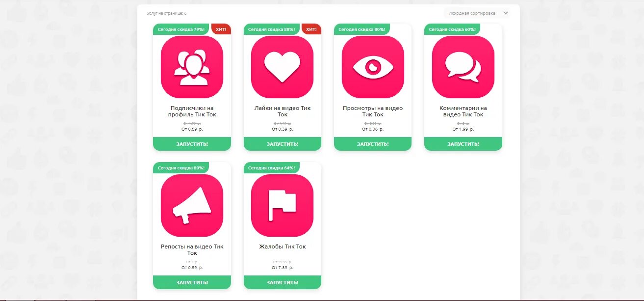Launch Просмотры на видео with ЗАПУСТИТЬ button
This screenshot has height=301, width=644.
tap(373, 144)
